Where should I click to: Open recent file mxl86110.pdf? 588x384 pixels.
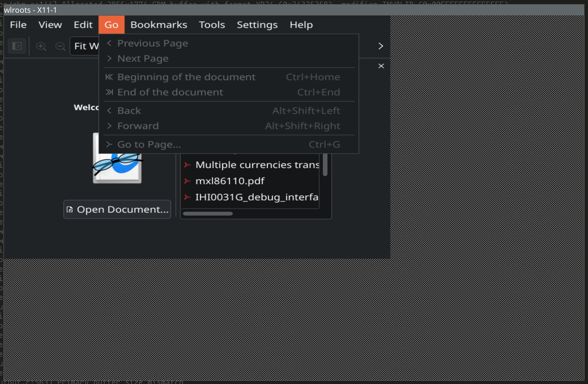tap(230, 181)
